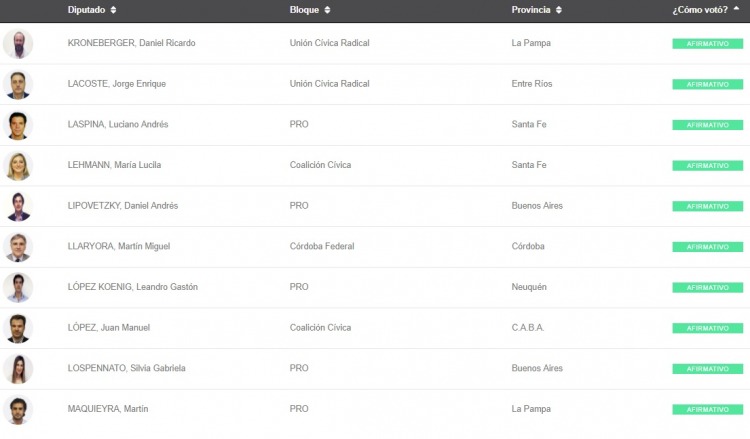
Task: Sort by Provincia column header
Action: (x=535, y=9)
